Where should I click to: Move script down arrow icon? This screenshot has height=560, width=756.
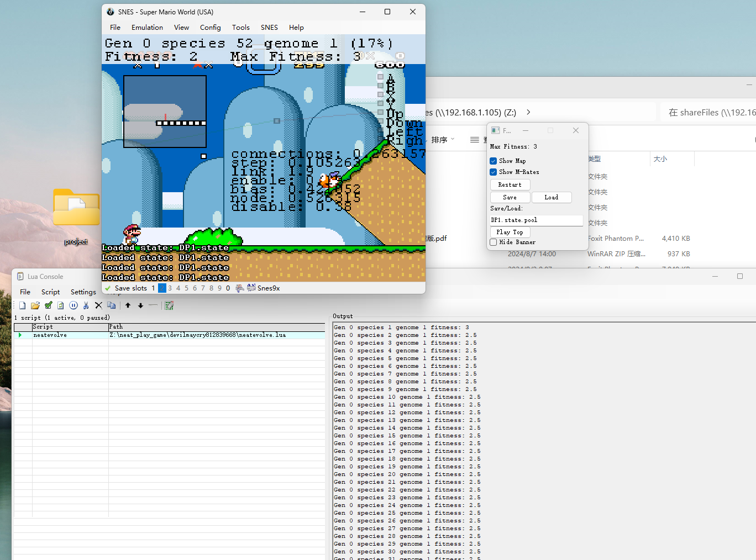click(x=140, y=305)
